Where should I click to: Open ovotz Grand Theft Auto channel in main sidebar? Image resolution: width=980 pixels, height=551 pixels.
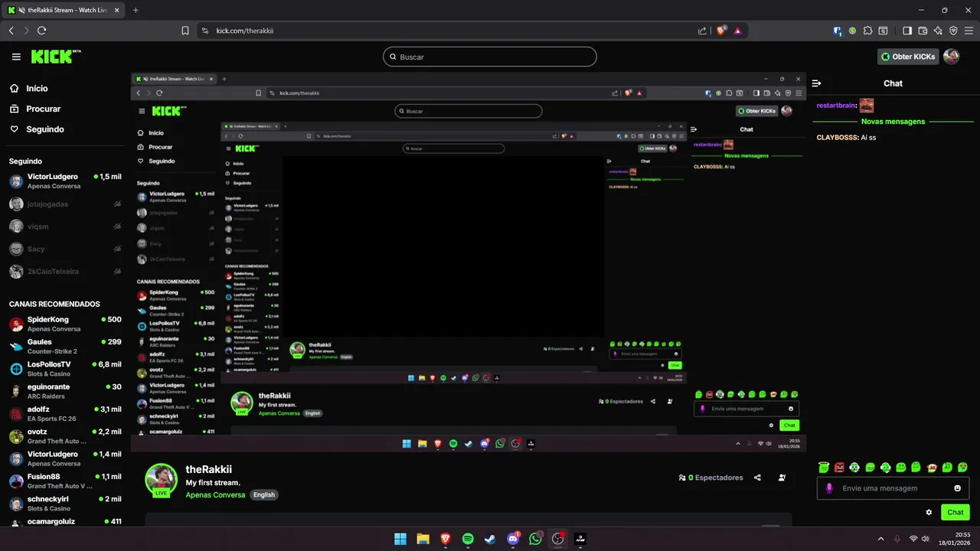pos(65,436)
